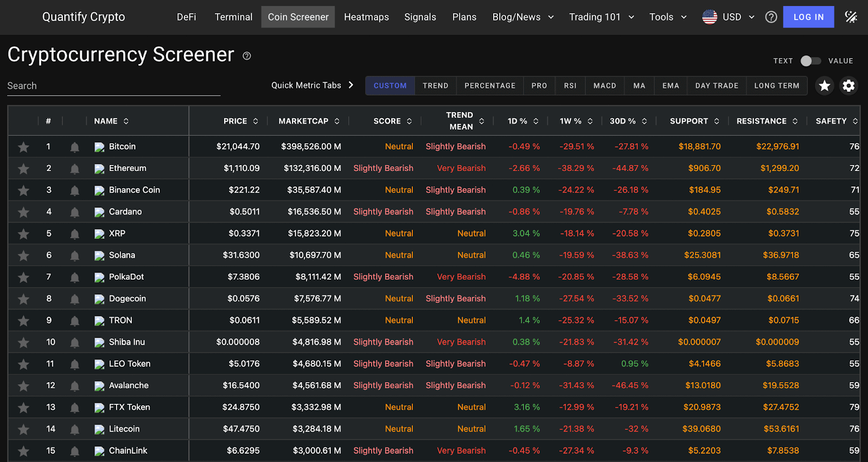Click Bitcoin support value $18,881.70
The height and width of the screenshot is (462, 868).
[699, 147]
